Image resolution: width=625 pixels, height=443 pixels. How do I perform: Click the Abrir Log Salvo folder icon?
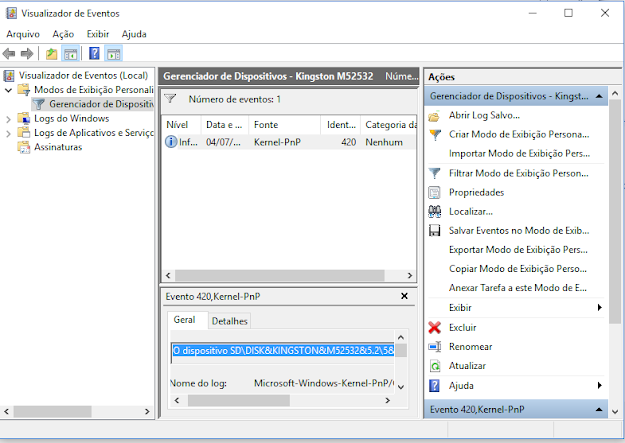click(x=434, y=116)
